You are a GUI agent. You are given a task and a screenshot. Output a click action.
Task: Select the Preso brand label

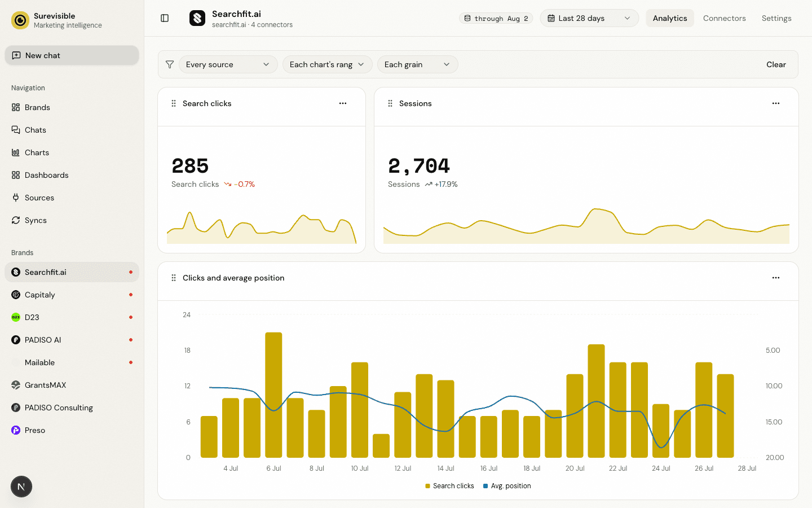[35, 430]
